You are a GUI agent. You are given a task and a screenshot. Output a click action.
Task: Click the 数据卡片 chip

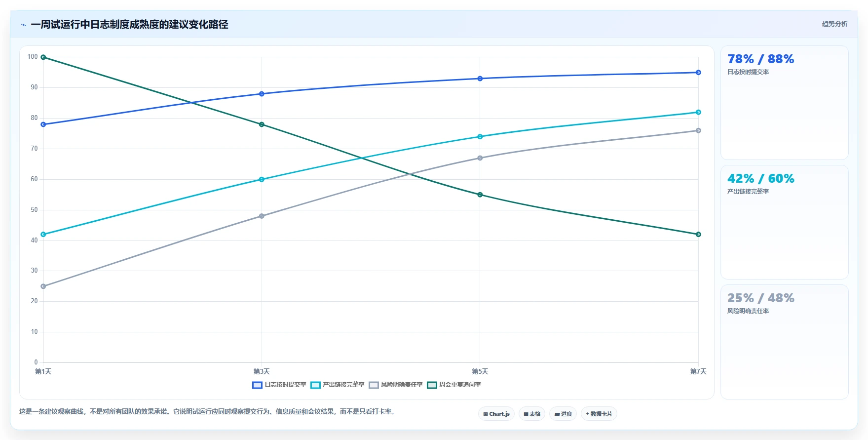(x=599, y=414)
